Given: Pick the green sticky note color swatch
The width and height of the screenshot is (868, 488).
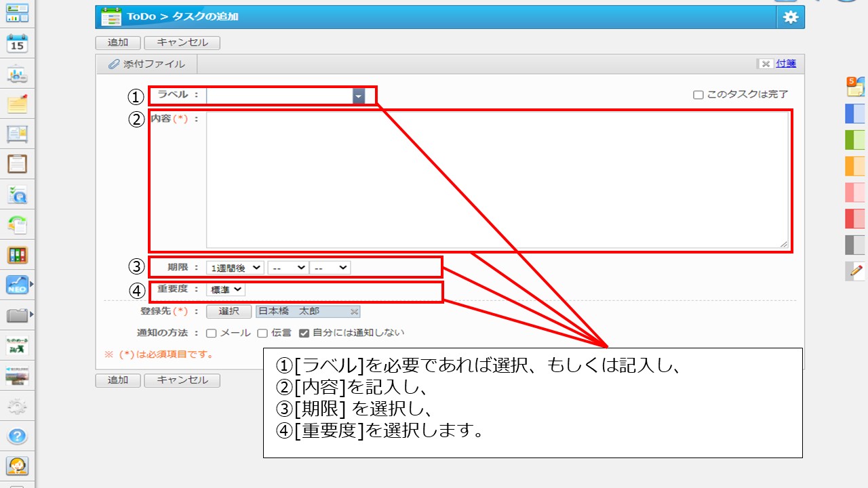Looking at the screenshot, I should pyautogui.click(x=855, y=140).
